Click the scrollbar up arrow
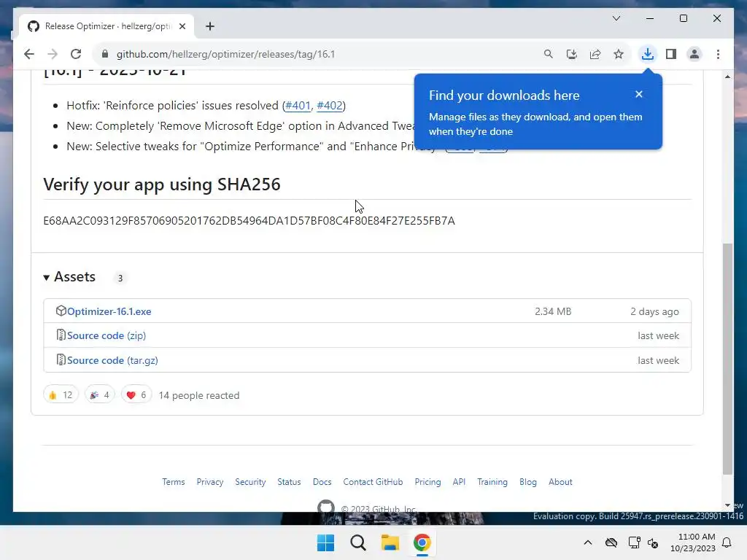Image resolution: width=747 pixels, height=560 pixels. pyautogui.click(x=727, y=76)
